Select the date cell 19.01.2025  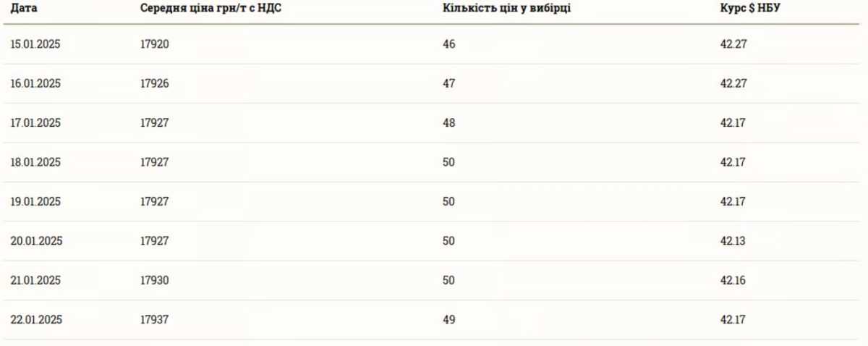pyautogui.click(x=35, y=201)
